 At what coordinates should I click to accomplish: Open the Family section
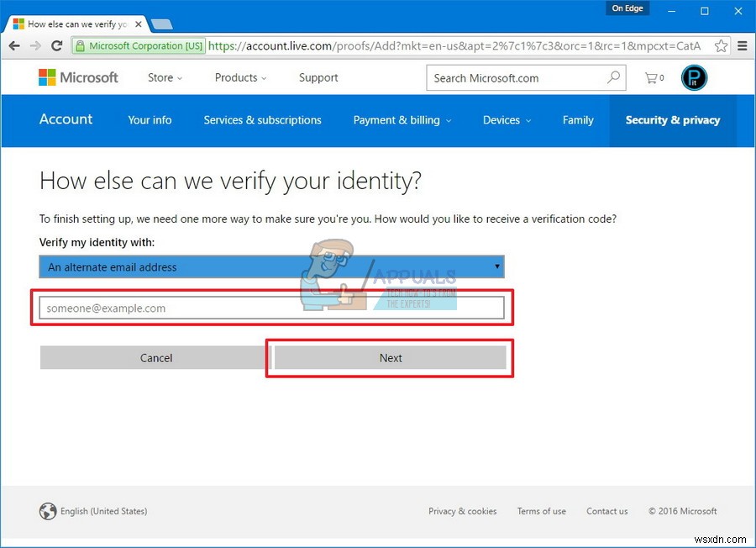coord(578,120)
